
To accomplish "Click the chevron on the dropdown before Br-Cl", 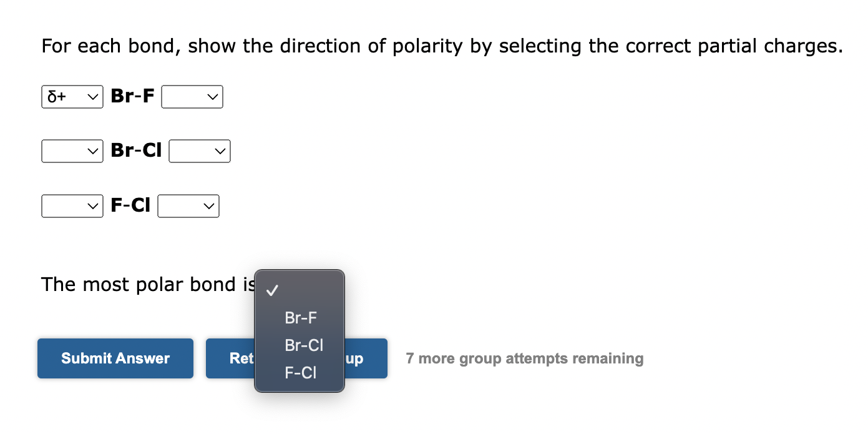I will coord(93,151).
